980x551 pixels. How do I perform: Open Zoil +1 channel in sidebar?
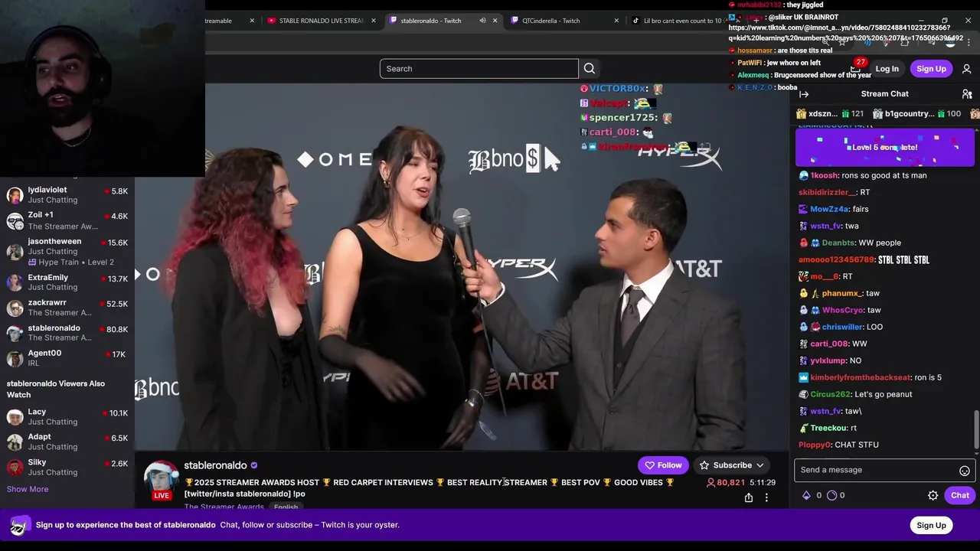(x=67, y=220)
